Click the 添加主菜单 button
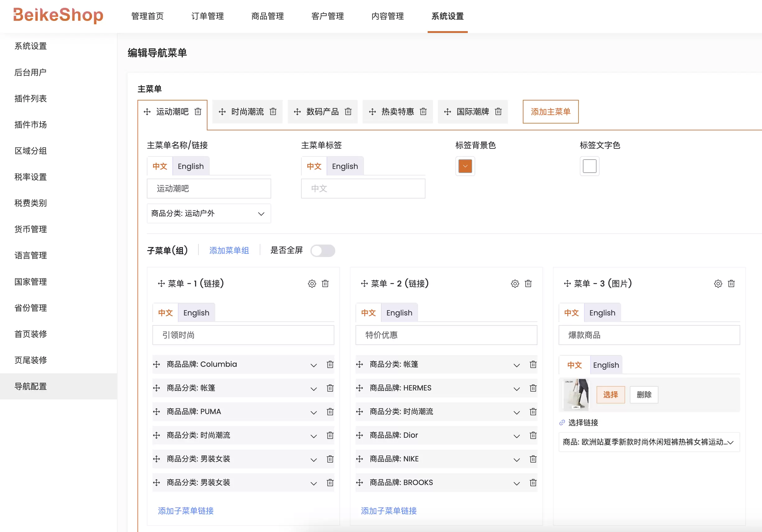Screen dimensions: 762x532 pyautogui.click(x=548, y=112)
